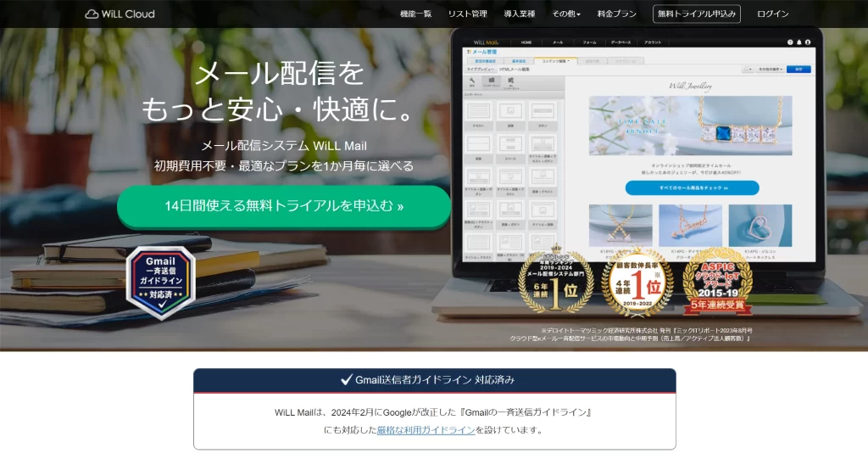Open the 機能一覧 menu item
868x459 pixels.
(415, 14)
